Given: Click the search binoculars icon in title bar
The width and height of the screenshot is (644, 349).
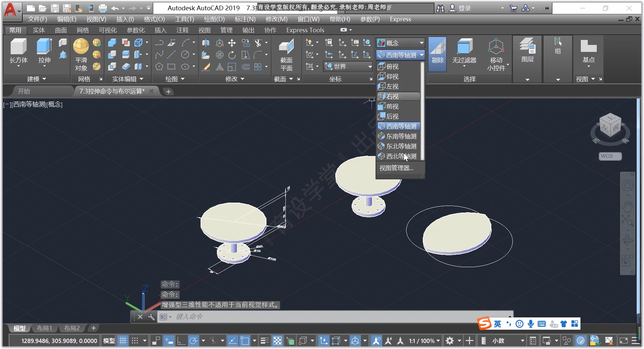Looking at the screenshot, I should (x=440, y=8).
